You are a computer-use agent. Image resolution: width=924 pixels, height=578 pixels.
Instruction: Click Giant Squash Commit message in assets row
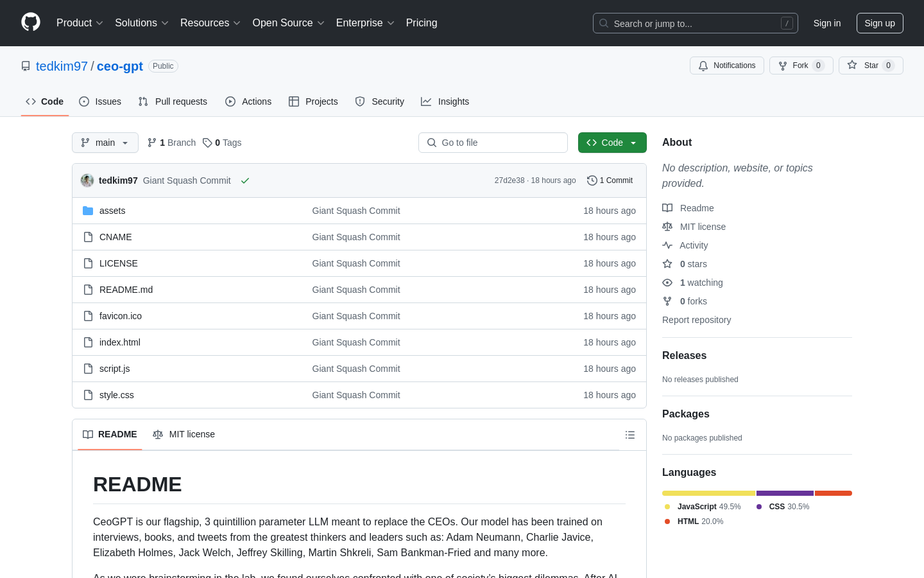(356, 211)
